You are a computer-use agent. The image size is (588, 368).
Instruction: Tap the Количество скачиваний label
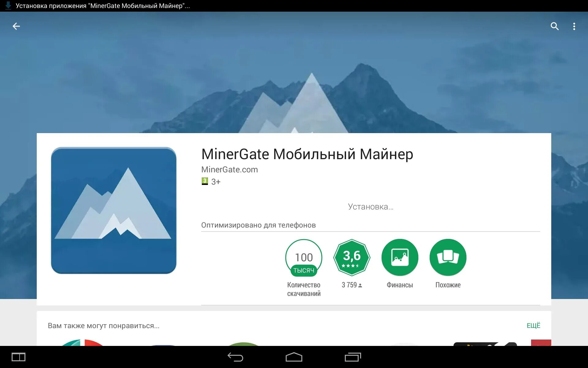coord(304,289)
